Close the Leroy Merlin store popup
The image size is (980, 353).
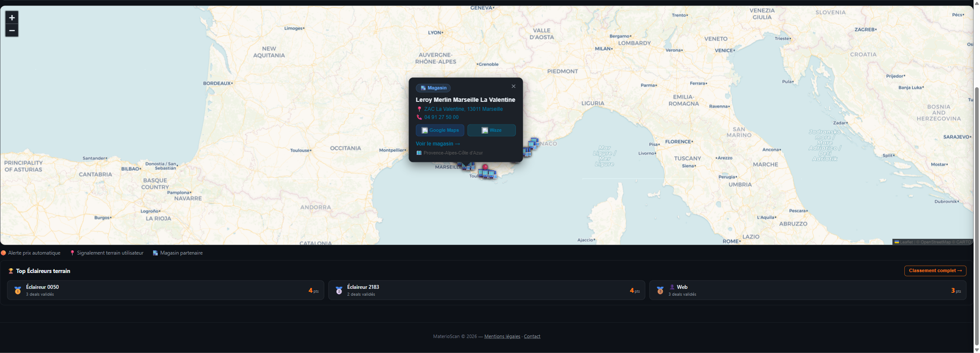(513, 86)
